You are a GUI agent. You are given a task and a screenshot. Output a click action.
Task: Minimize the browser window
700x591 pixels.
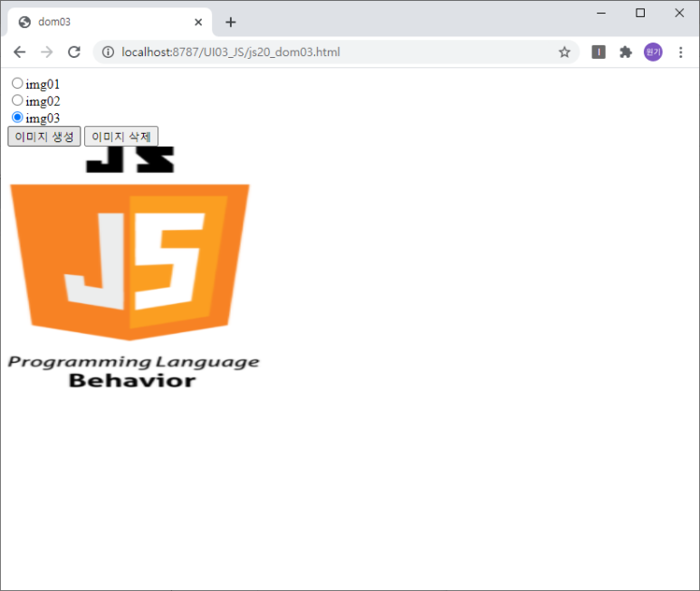coord(601,13)
